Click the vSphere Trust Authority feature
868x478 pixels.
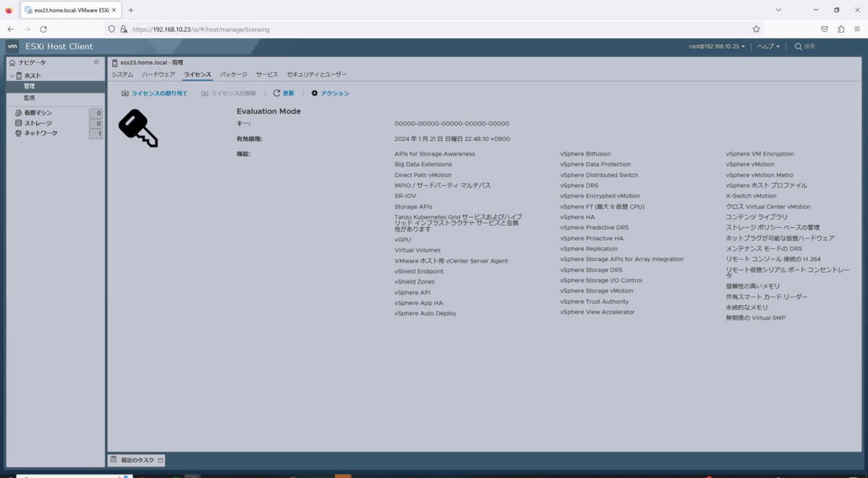click(594, 302)
